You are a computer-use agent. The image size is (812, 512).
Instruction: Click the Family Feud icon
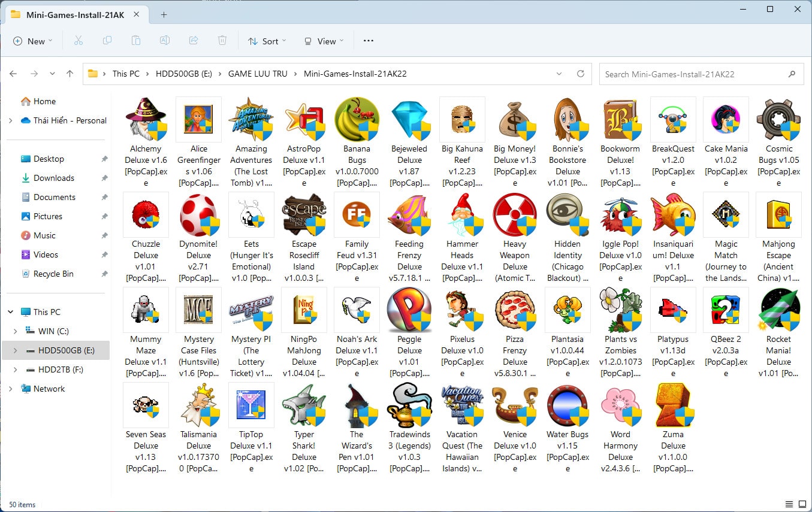pyautogui.click(x=357, y=214)
